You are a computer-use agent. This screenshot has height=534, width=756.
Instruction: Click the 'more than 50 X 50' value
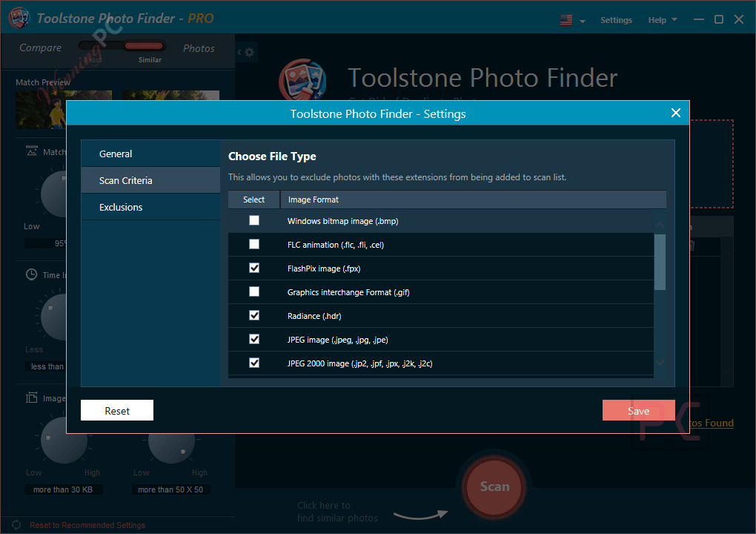170,489
